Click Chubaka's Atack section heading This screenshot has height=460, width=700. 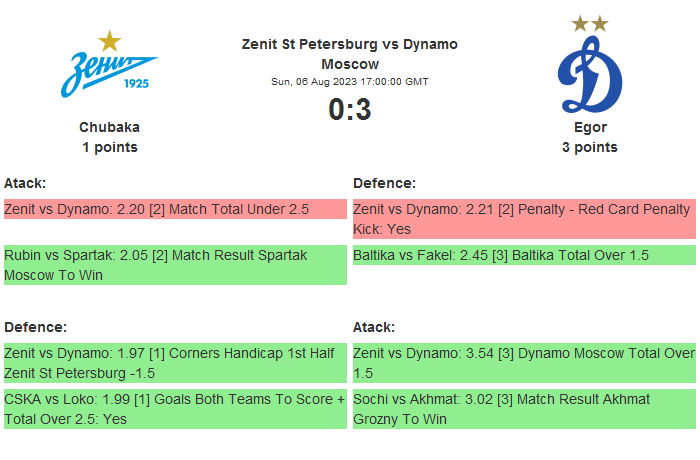[x=25, y=183]
